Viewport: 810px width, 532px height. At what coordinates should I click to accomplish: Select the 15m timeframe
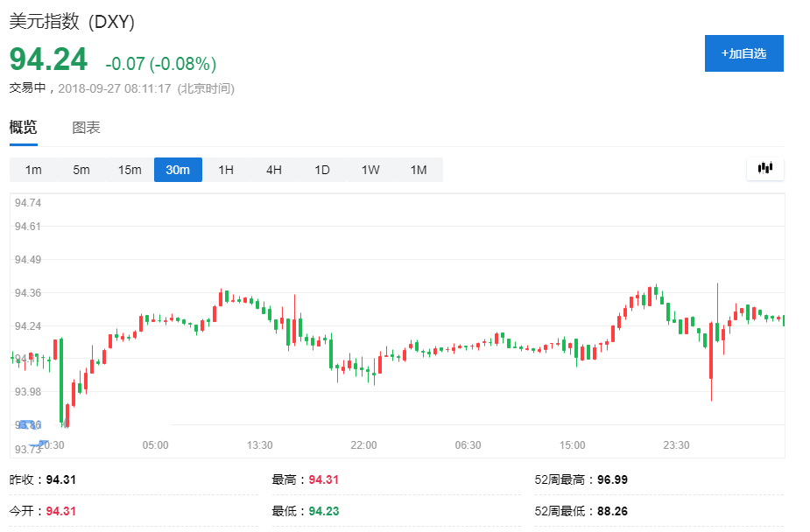point(129,170)
